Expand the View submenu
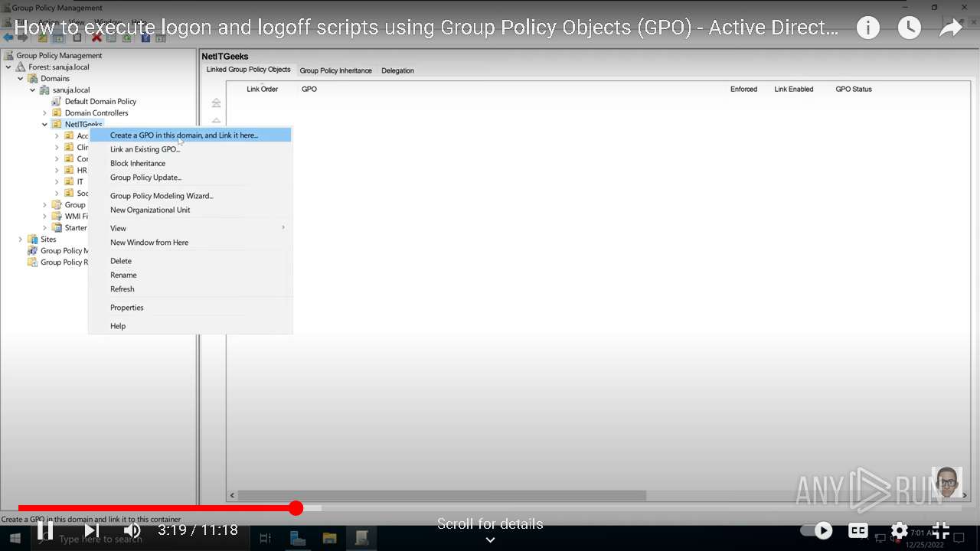This screenshot has width=980, height=551. point(191,228)
